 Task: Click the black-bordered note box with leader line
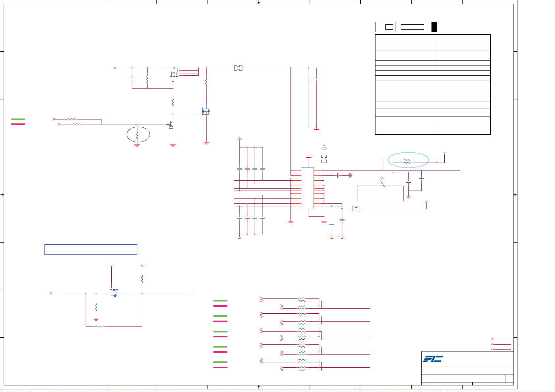pyautogui.click(x=380, y=193)
